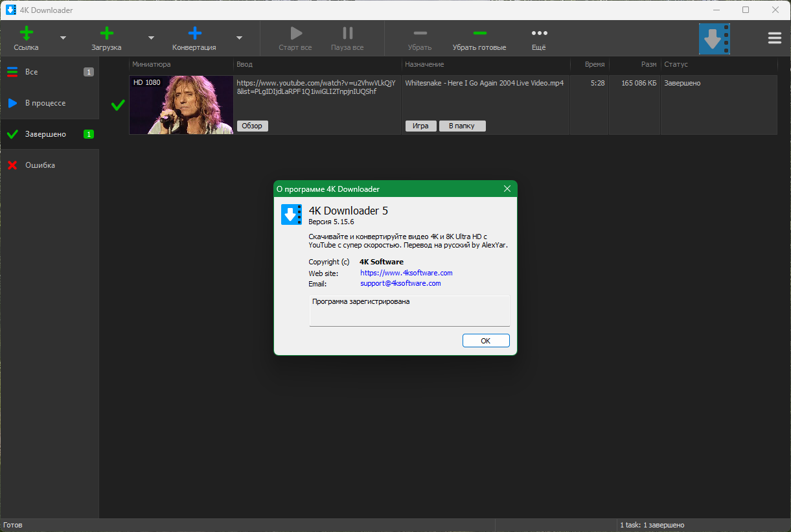
Task: Open the download location via В папку
Action: point(462,126)
